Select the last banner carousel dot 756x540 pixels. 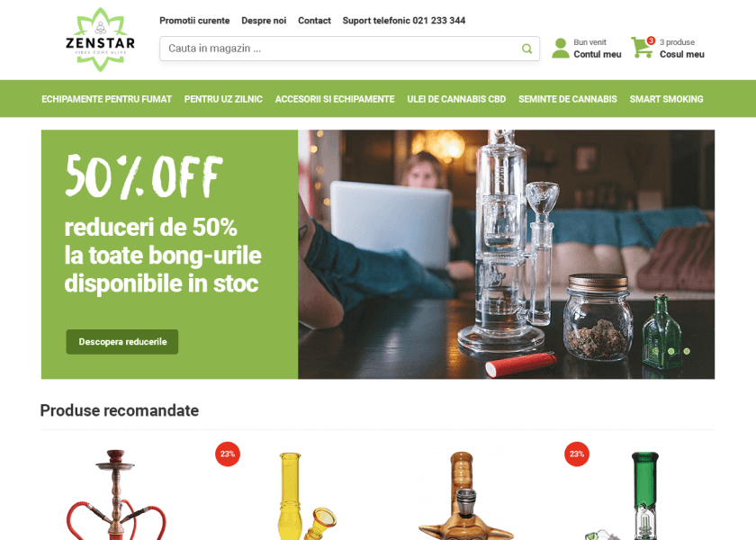click(687, 352)
